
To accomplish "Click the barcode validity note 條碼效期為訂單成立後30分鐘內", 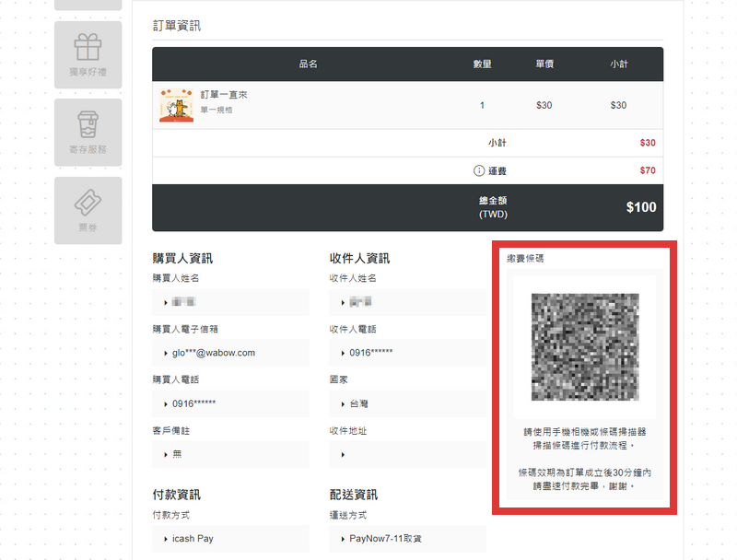I will pos(585,472).
